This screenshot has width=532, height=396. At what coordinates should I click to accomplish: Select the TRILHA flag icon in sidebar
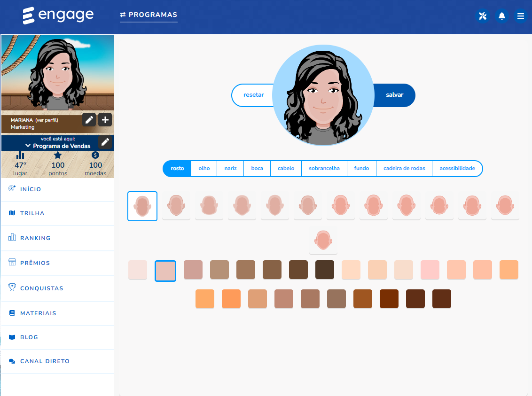coord(11,213)
